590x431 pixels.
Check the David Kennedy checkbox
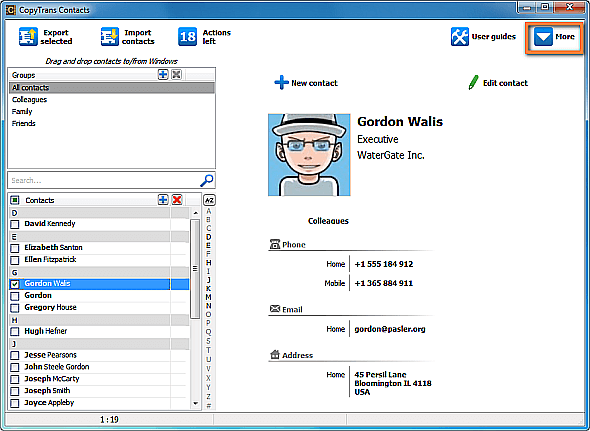click(15, 224)
